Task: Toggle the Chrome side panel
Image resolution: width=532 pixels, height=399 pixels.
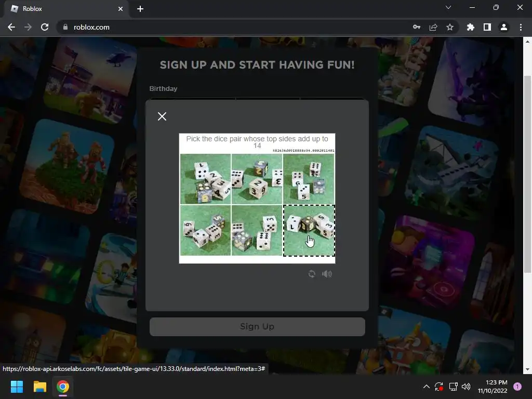Action: tap(487, 27)
